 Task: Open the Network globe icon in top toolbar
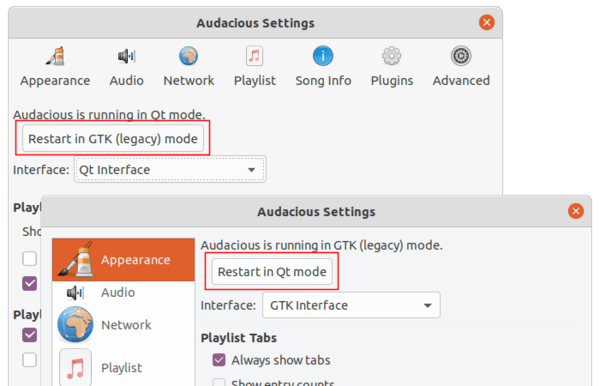pyautogui.click(x=189, y=56)
